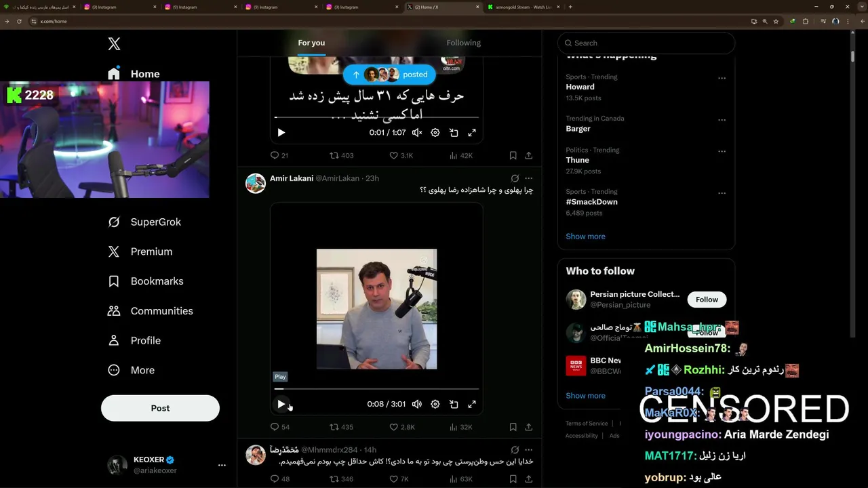Open more options on @Mhmmdrx284 post

(529, 450)
